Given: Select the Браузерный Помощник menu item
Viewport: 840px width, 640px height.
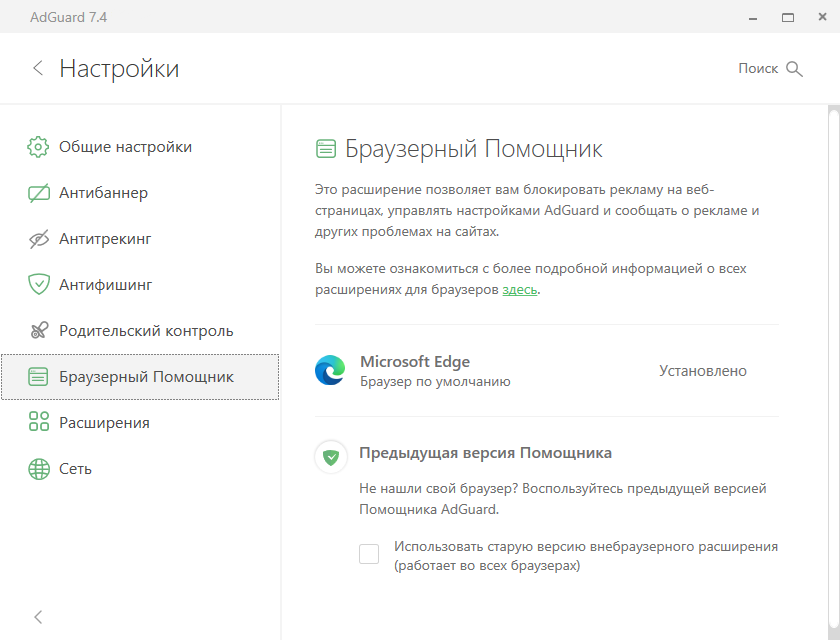Looking at the screenshot, I should coord(140,377).
